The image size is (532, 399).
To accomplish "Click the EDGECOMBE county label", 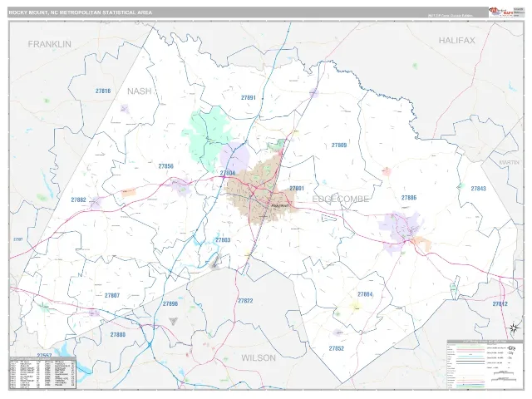I will pos(340,199).
